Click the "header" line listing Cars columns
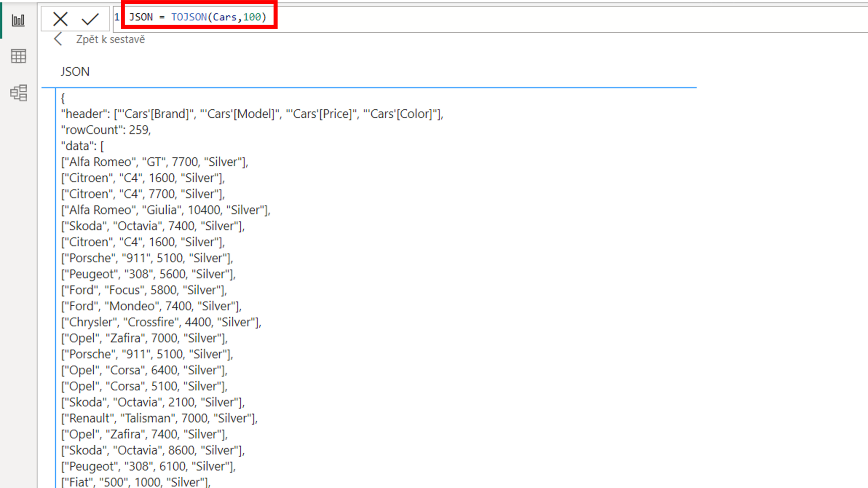The image size is (868, 488). (252, 114)
